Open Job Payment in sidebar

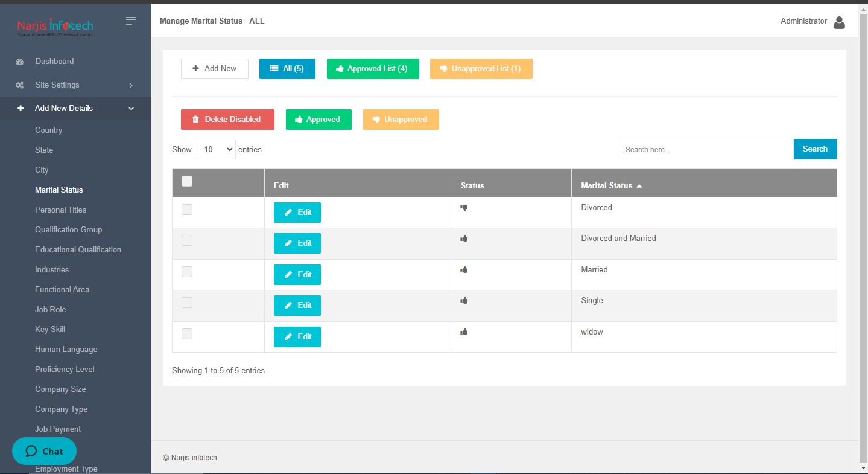pyautogui.click(x=58, y=429)
